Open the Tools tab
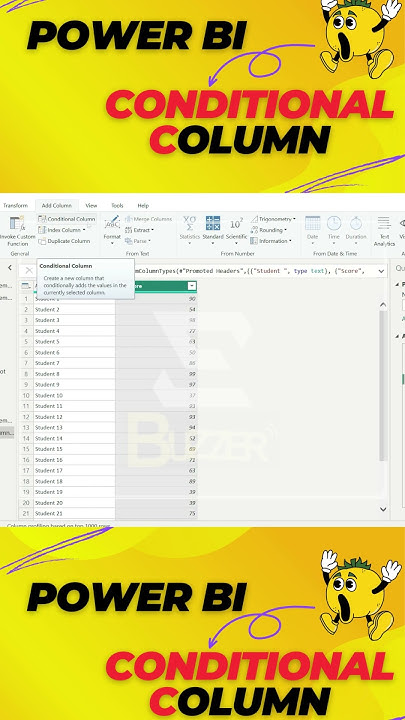This screenshot has height=720, width=405. pos(117,205)
